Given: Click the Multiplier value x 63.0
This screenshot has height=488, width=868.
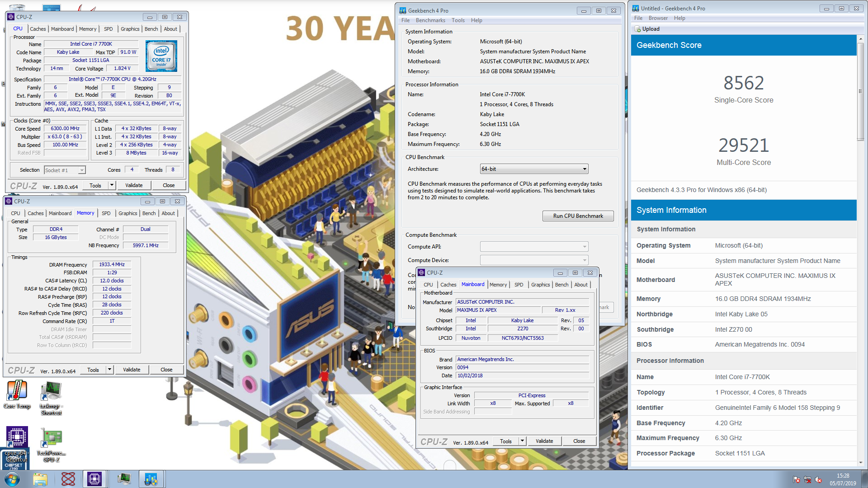Looking at the screenshot, I should (x=65, y=137).
